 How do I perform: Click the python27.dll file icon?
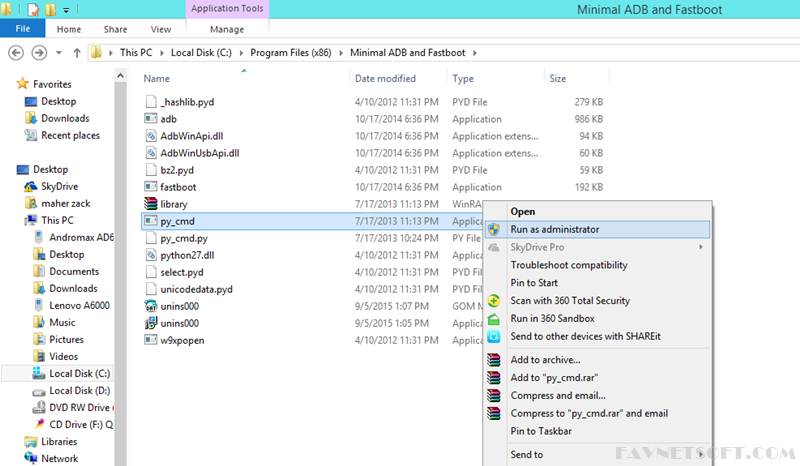151,255
